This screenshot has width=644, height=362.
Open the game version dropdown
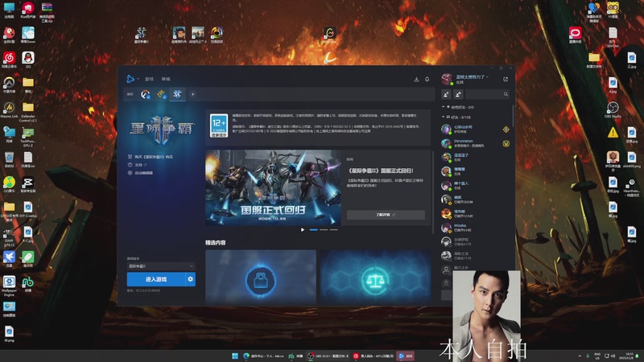pyautogui.click(x=161, y=266)
